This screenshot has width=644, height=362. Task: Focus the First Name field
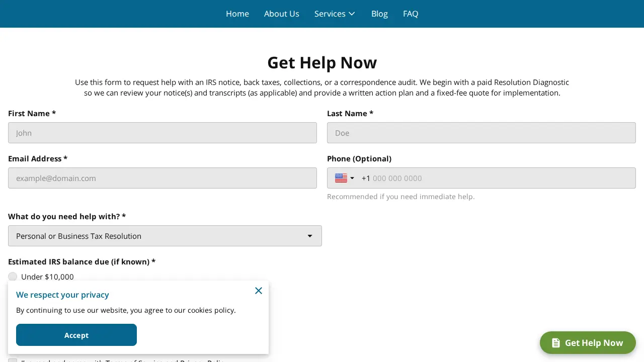click(163, 133)
